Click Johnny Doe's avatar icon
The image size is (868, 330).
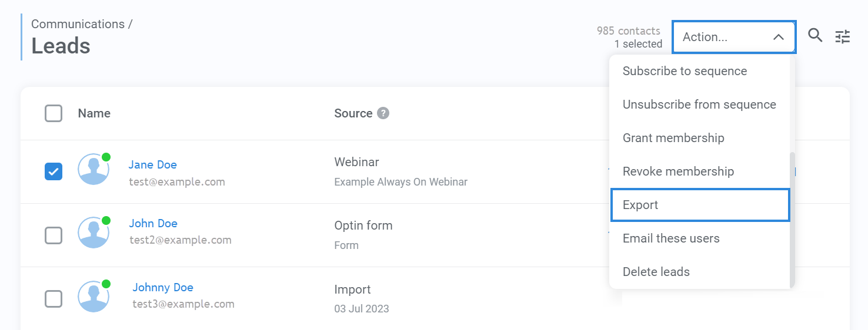coord(94,296)
